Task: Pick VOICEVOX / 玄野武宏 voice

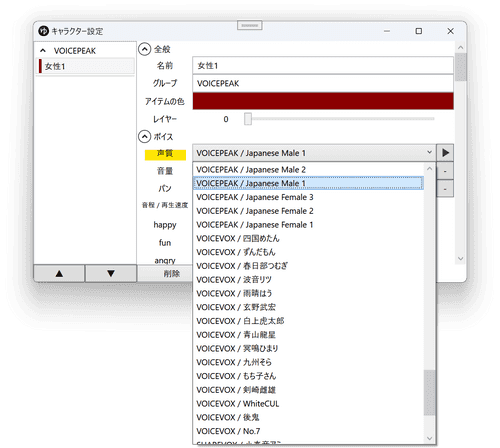Action: tap(308, 307)
